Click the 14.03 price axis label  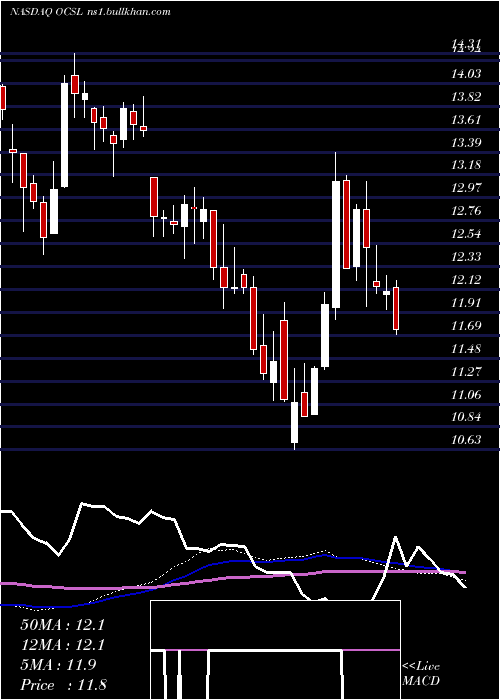(466, 73)
